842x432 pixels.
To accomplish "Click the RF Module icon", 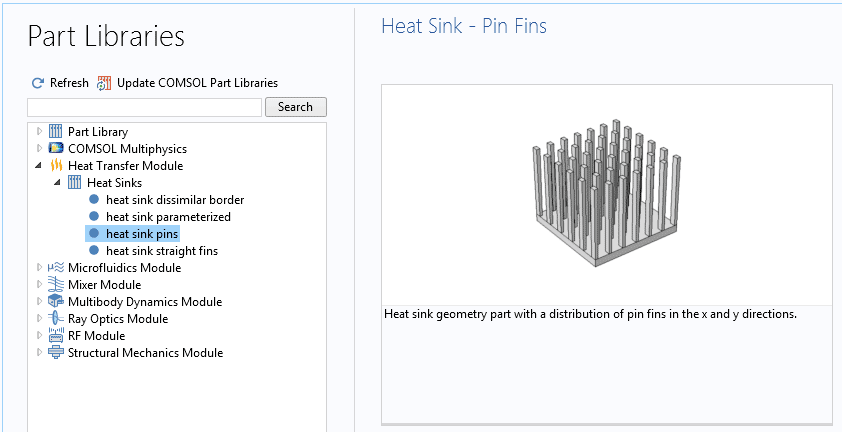I will click(55, 336).
